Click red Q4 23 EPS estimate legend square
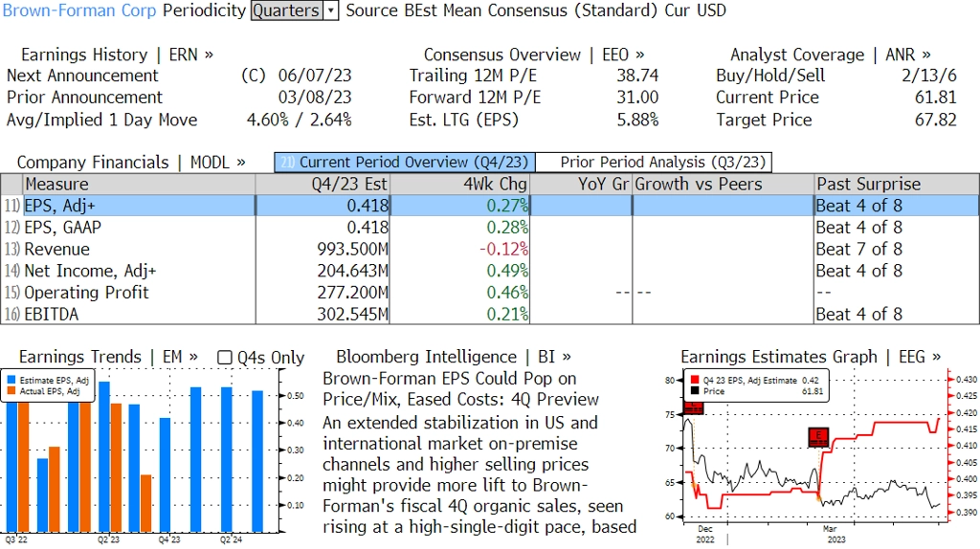Screen dimensions: 980x549 pyautogui.click(x=694, y=381)
